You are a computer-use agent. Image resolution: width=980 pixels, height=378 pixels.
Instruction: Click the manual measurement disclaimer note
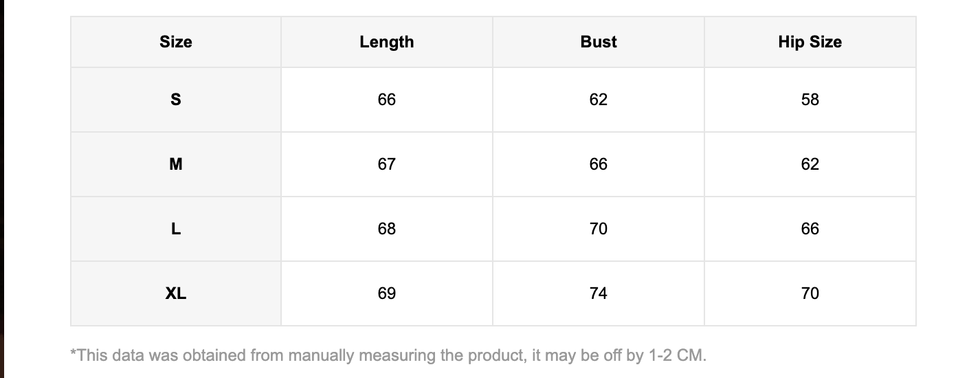pos(388,356)
